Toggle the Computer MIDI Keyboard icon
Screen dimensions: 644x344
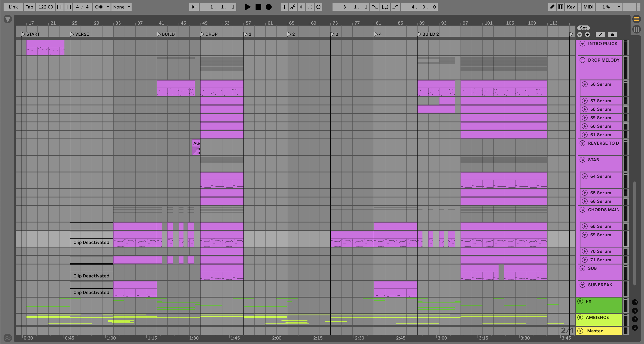561,7
